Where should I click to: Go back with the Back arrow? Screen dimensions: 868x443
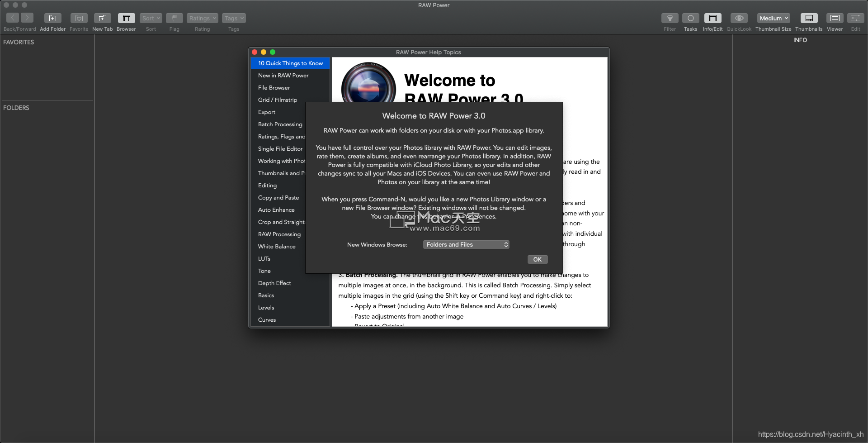13,18
